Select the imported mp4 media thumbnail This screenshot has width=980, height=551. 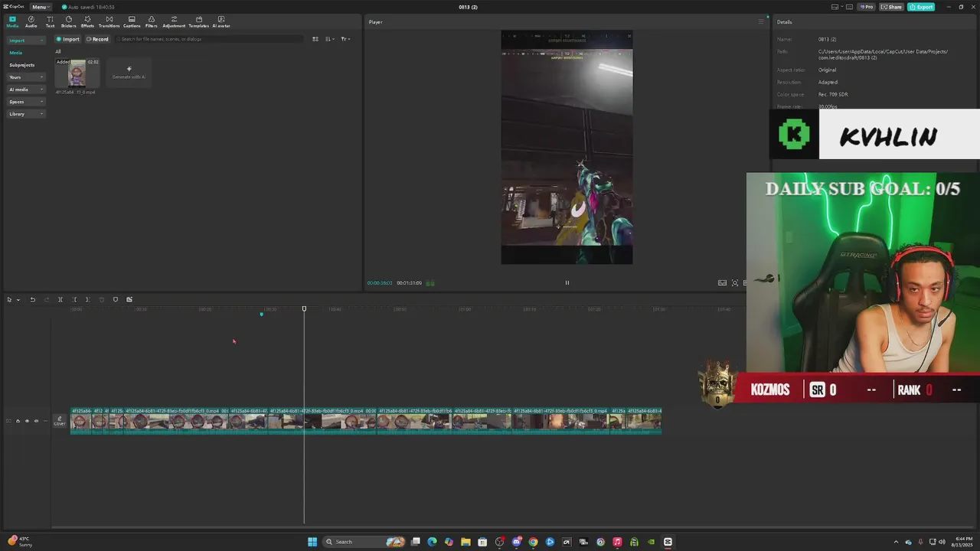(77, 73)
